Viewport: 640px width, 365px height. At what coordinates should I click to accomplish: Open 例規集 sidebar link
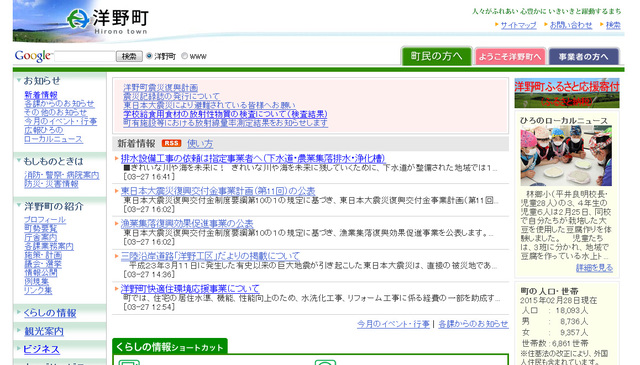(36, 282)
